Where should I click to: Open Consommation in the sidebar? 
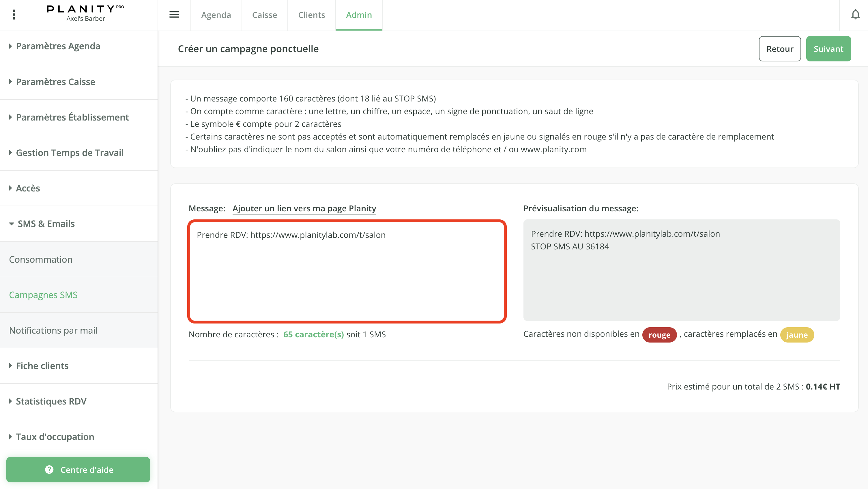(41, 259)
